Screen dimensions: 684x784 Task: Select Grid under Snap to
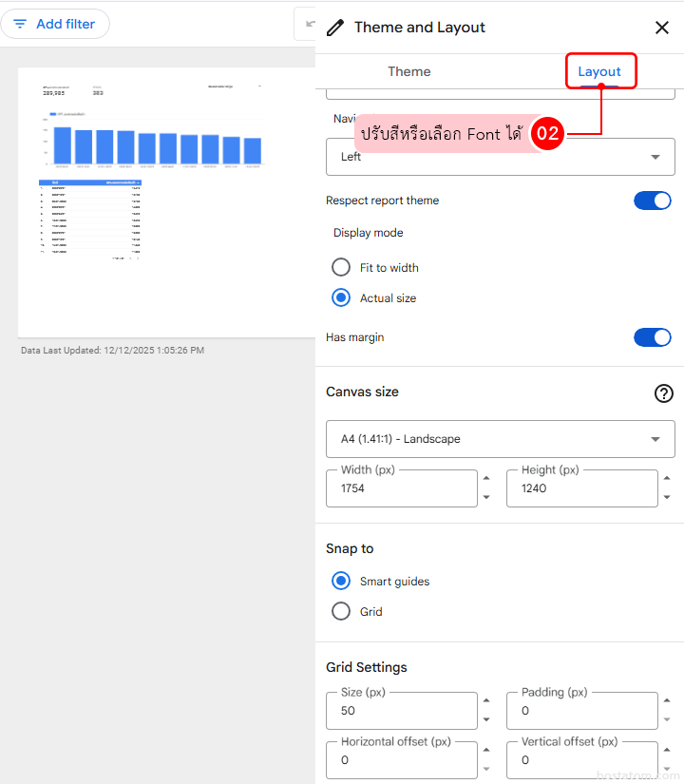(x=341, y=612)
